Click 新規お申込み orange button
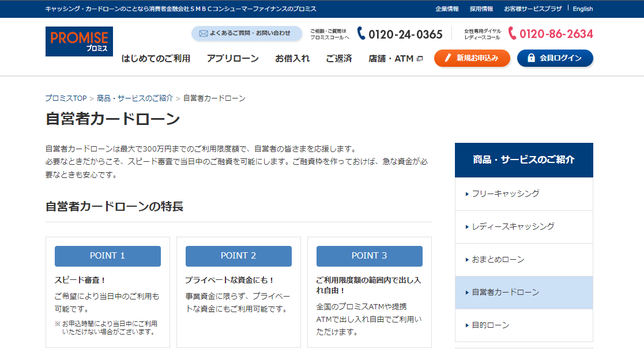The width and height of the screenshot is (644, 349). [x=472, y=58]
